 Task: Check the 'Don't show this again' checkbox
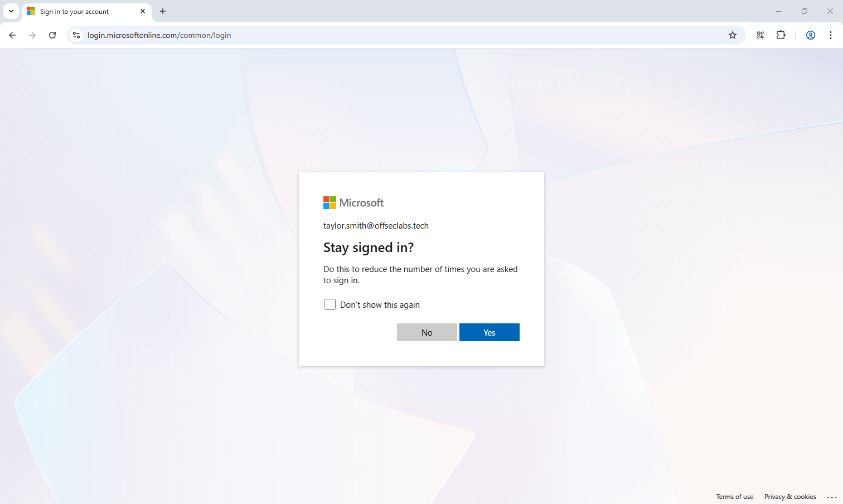click(330, 304)
